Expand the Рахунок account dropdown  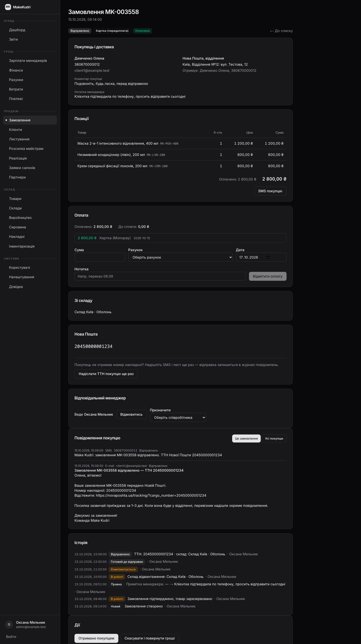[x=180, y=257]
